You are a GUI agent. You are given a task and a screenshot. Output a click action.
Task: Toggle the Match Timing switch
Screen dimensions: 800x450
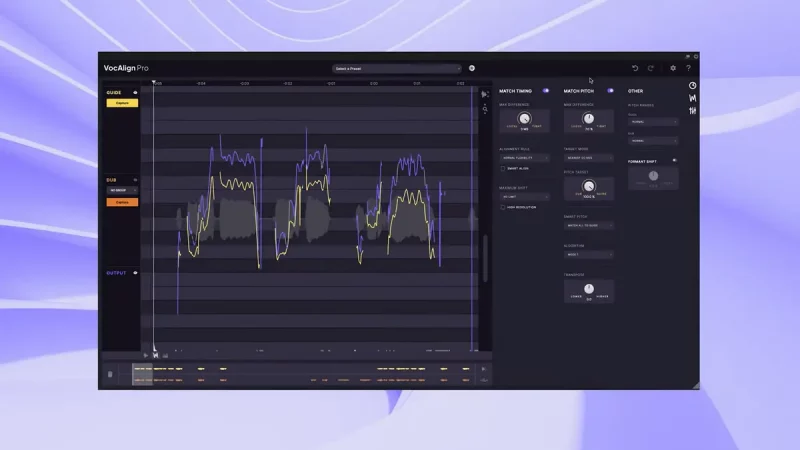546,91
